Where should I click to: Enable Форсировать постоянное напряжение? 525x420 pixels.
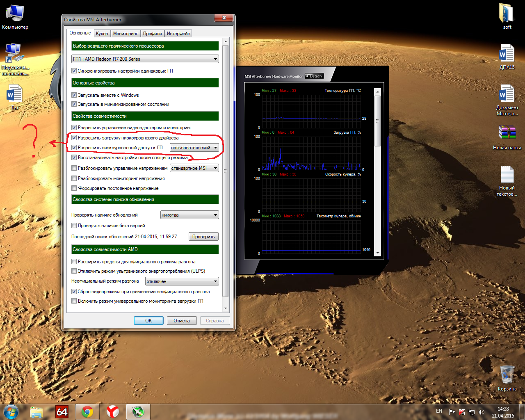coord(74,188)
